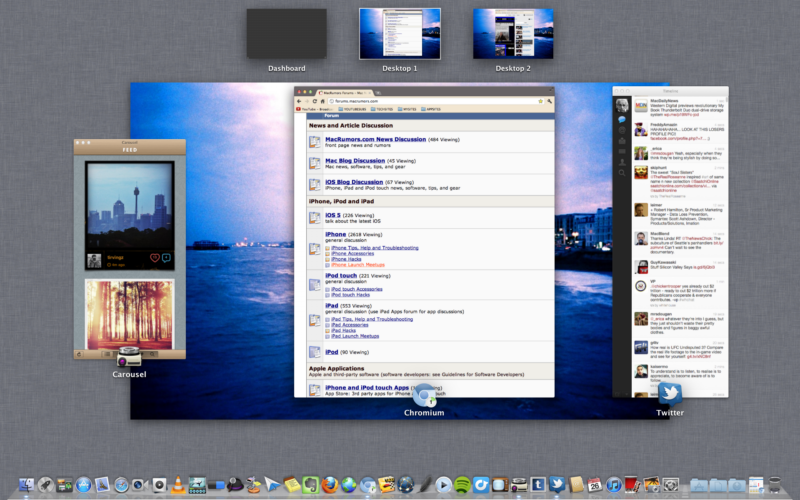Open System Preferences gear in Dock
The image size is (800, 500).
(670, 485)
